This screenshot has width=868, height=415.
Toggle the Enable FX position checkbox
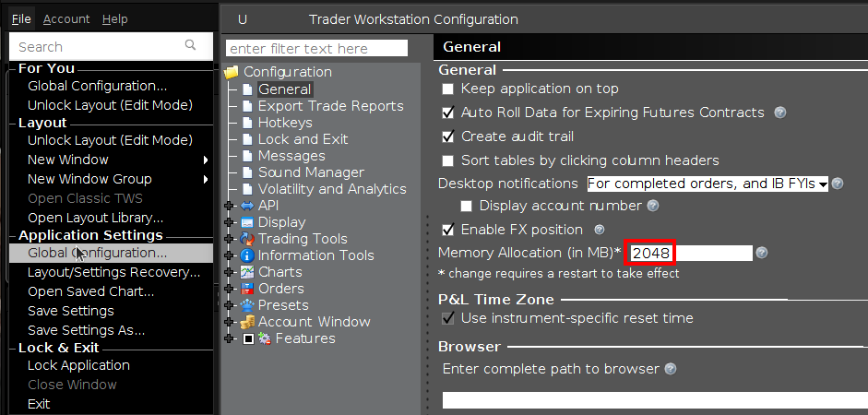point(448,231)
